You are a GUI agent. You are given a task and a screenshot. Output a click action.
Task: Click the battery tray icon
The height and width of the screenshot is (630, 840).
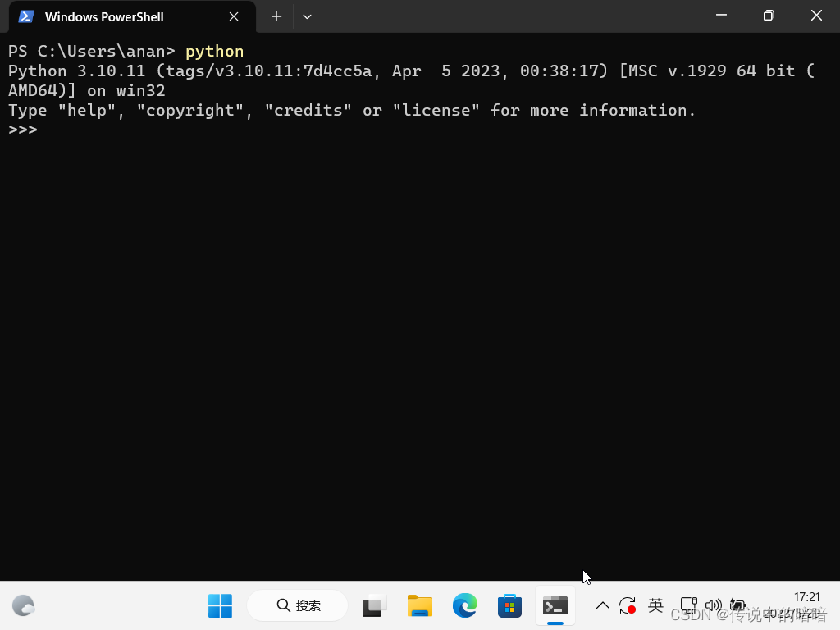(x=737, y=606)
